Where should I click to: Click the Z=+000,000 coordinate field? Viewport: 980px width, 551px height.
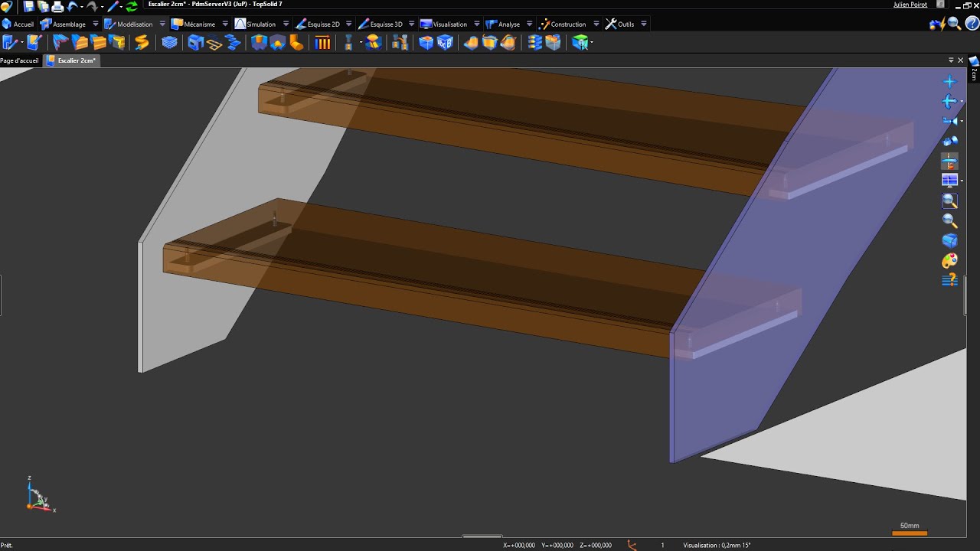point(596,546)
